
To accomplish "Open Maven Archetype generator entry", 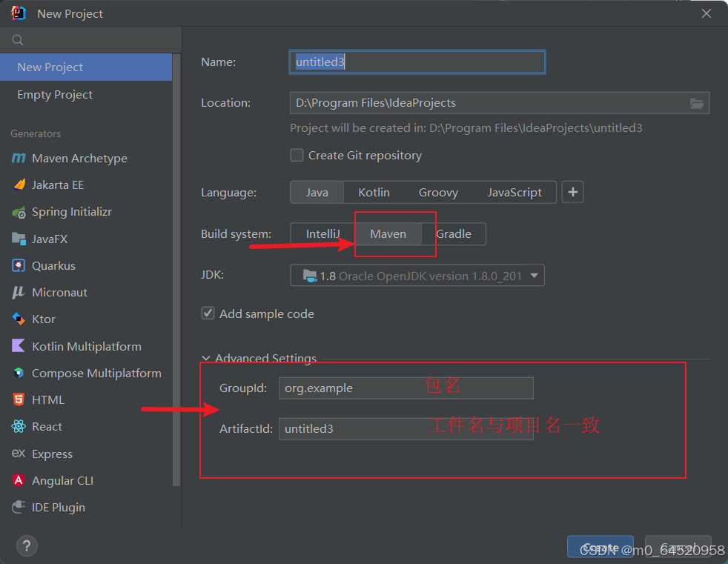I will [86, 159].
